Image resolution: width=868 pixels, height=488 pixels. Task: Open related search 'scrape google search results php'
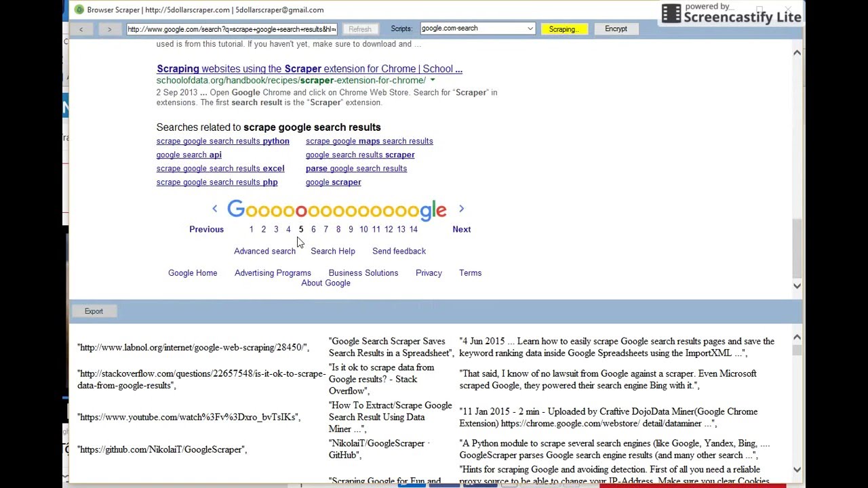pos(217,182)
